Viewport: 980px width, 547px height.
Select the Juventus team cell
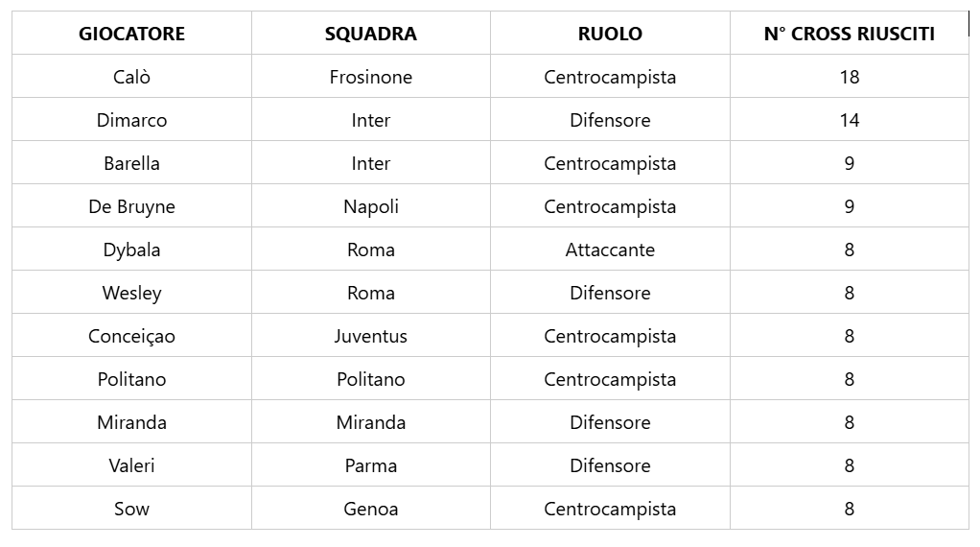pos(371,335)
